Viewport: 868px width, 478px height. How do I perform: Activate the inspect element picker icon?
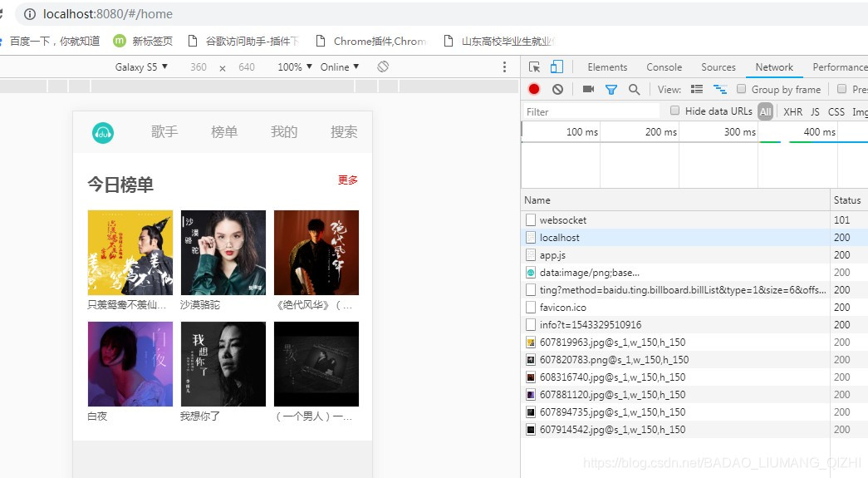click(x=534, y=67)
